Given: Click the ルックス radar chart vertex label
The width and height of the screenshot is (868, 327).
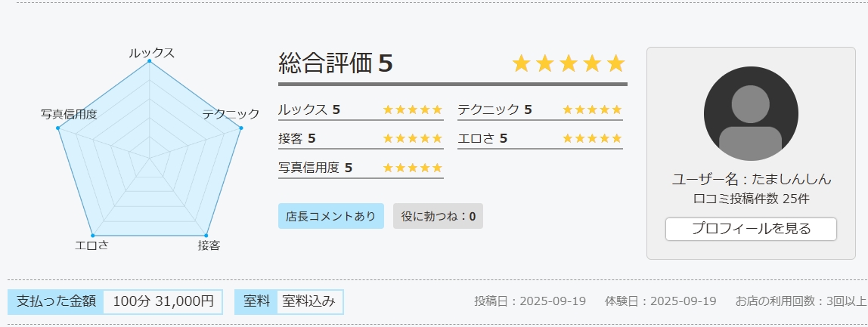Looking at the screenshot, I should pyautogui.click(x=151, y=52).
